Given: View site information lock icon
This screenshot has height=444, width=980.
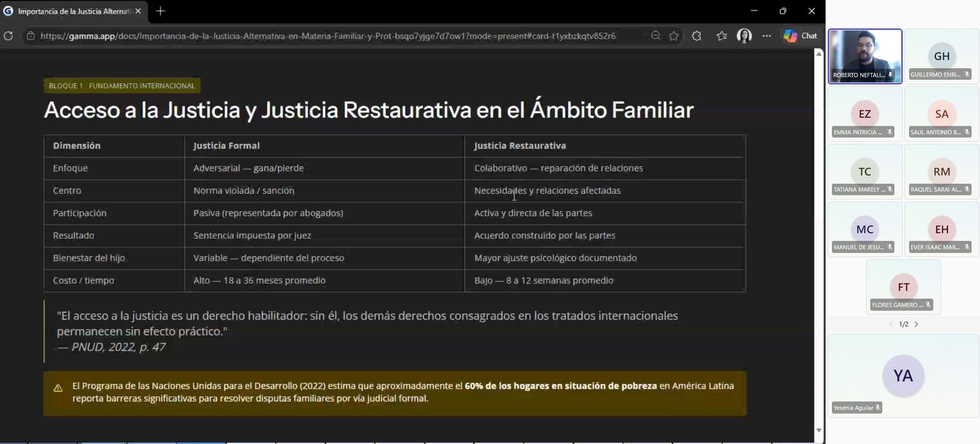Looking at the screenshot, I should 30,36.
